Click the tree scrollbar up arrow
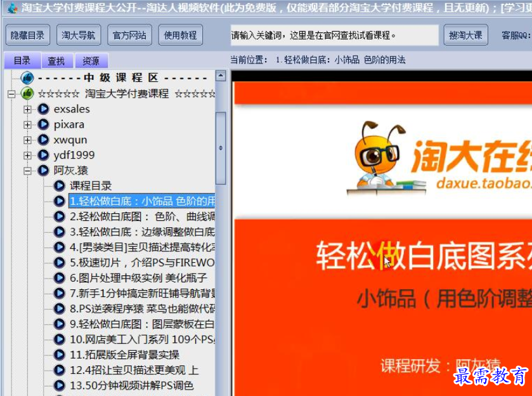 221,76
